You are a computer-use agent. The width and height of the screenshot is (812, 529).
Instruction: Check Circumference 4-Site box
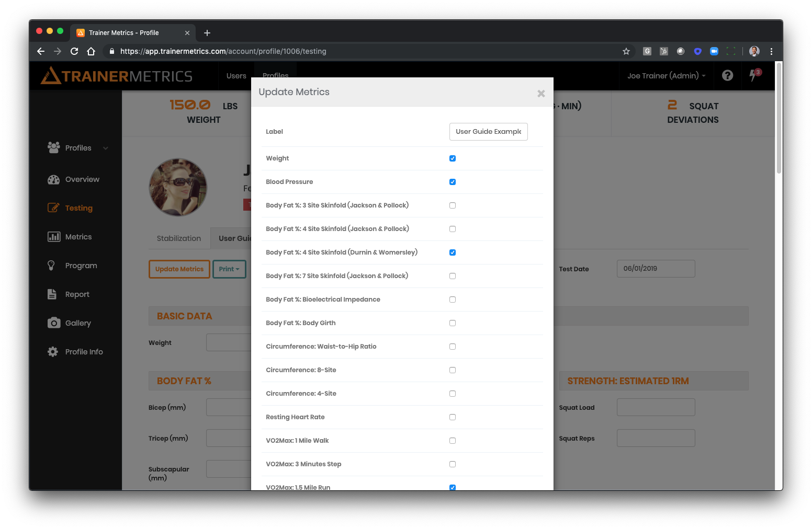(453, 394)
